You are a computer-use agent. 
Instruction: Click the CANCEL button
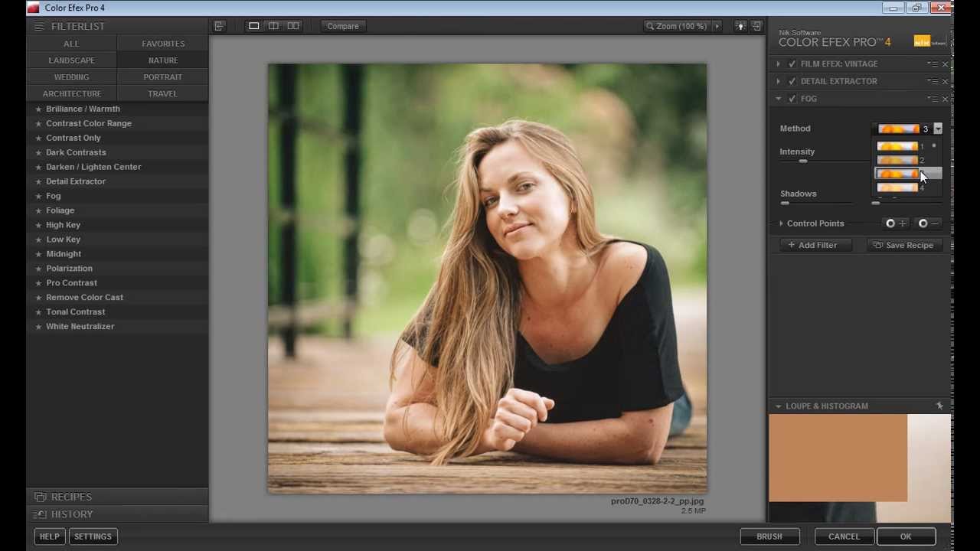click(x=844, y=536)
